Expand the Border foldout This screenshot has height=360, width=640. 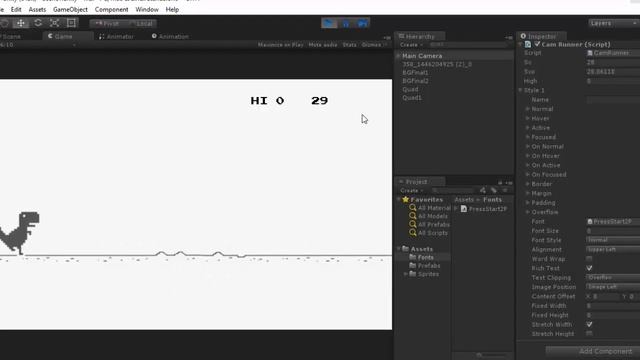pos(527,184)
